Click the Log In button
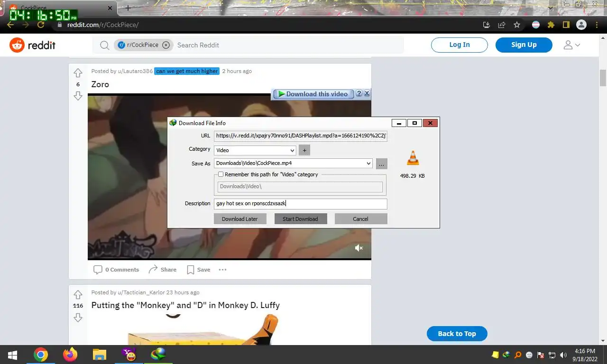 460,45
